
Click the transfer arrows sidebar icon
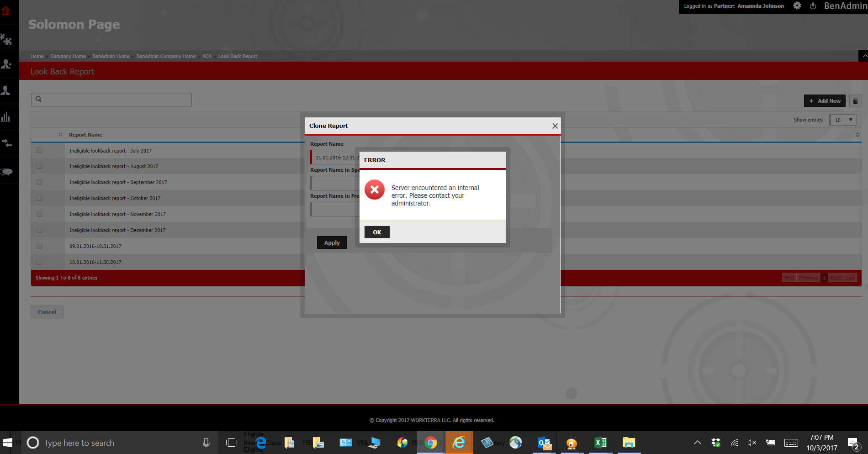click(7, 143)
